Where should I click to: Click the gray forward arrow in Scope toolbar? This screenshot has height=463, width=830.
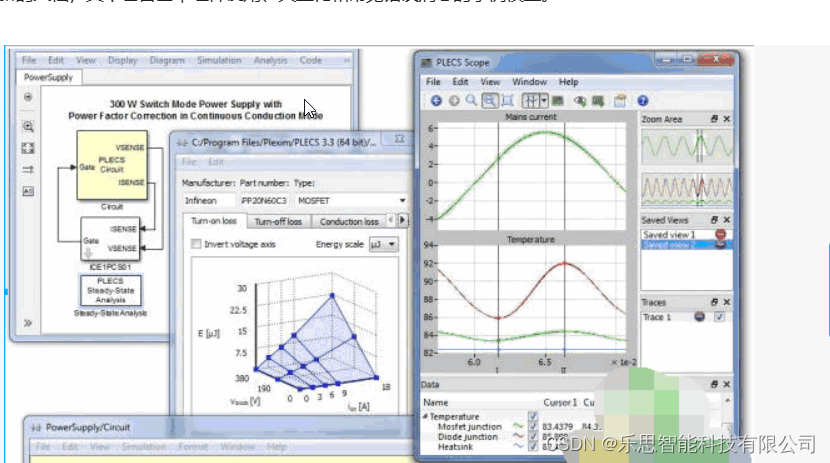pyautogui.click(x=454, y=101)
